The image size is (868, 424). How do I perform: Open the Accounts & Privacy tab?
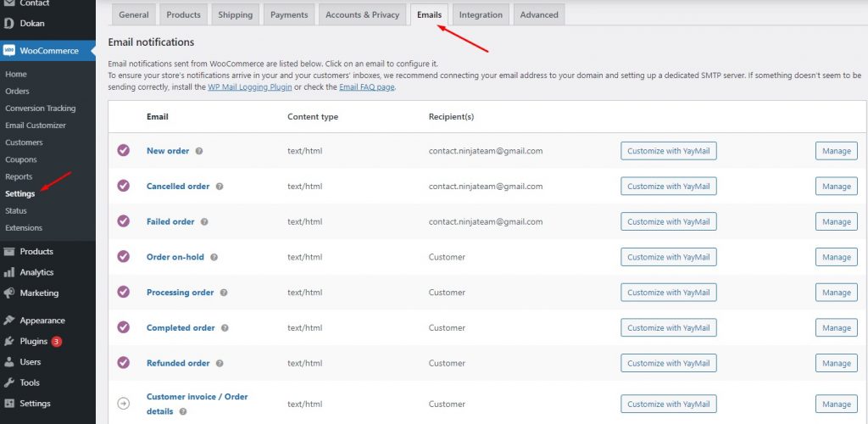click(x=362, y=14)
